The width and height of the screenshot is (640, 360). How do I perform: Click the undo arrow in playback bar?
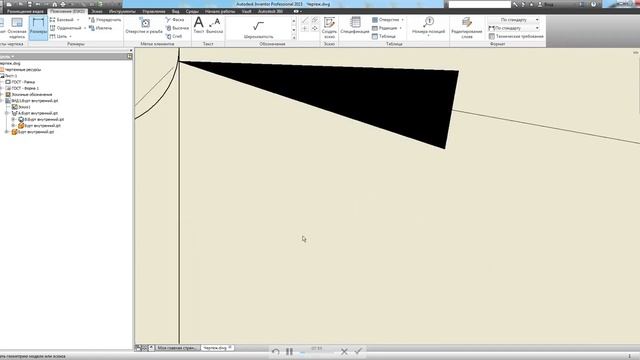(x=276, y=351)
